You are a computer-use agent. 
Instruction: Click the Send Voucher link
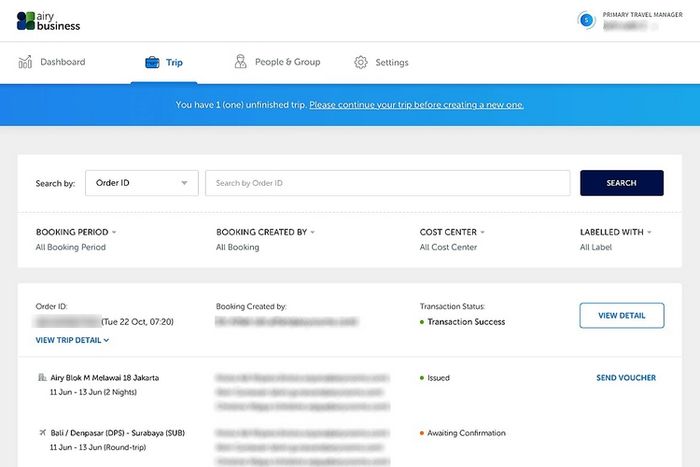pyautogui.click(x=626, y=378)
